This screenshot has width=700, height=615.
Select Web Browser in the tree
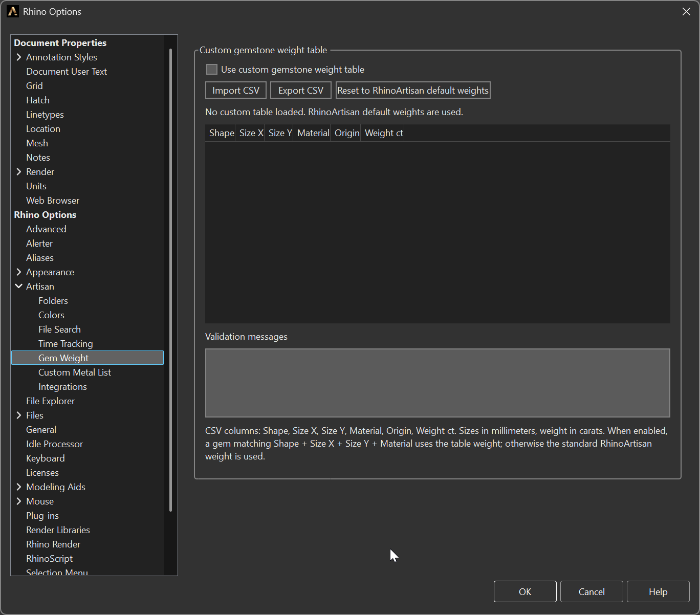tap(53, 200)
